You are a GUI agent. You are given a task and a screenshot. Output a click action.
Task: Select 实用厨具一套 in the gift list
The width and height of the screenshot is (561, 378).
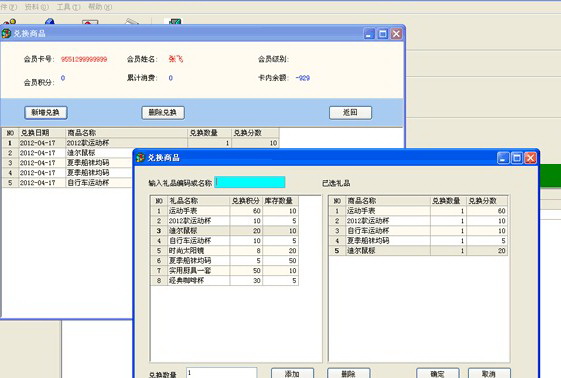[224, 271]
